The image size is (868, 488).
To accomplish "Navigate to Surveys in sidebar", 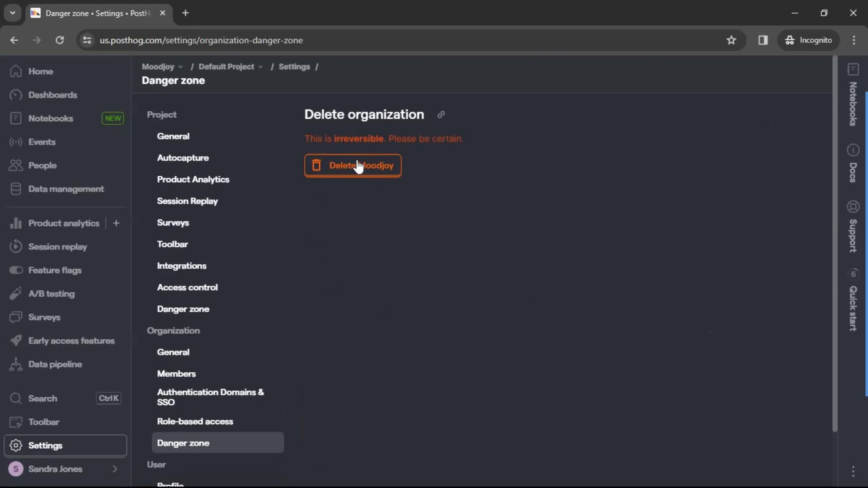I will tap(44, 316).
